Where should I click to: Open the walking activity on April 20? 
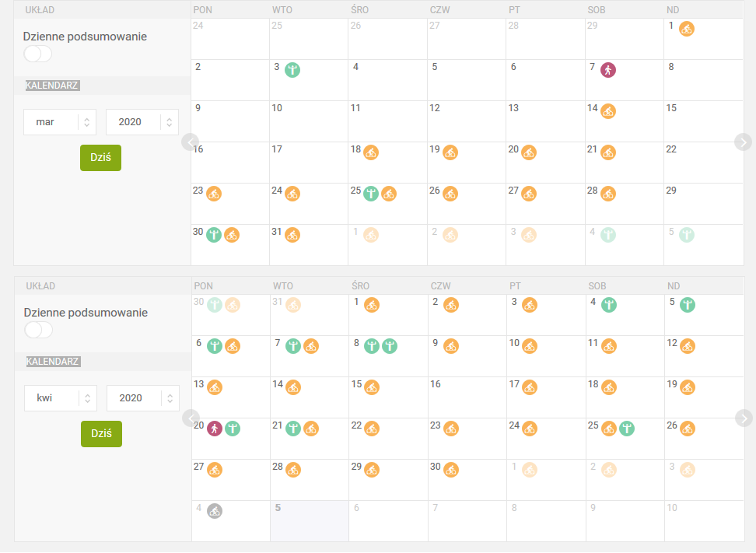point(215,428)
